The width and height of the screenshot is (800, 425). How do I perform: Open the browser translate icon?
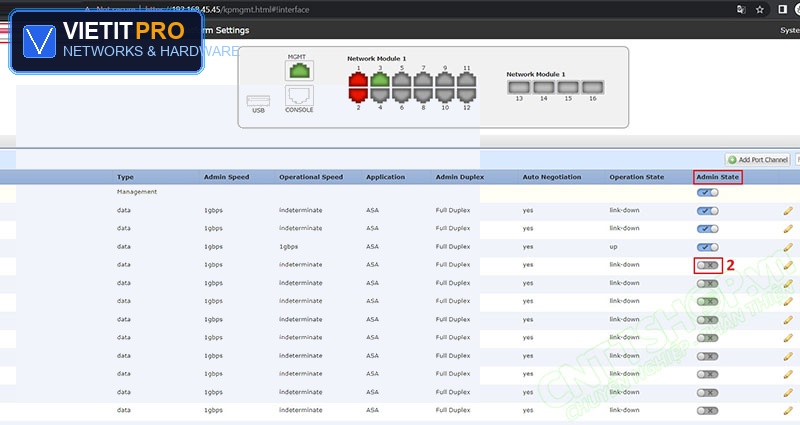tap(741, 10)
